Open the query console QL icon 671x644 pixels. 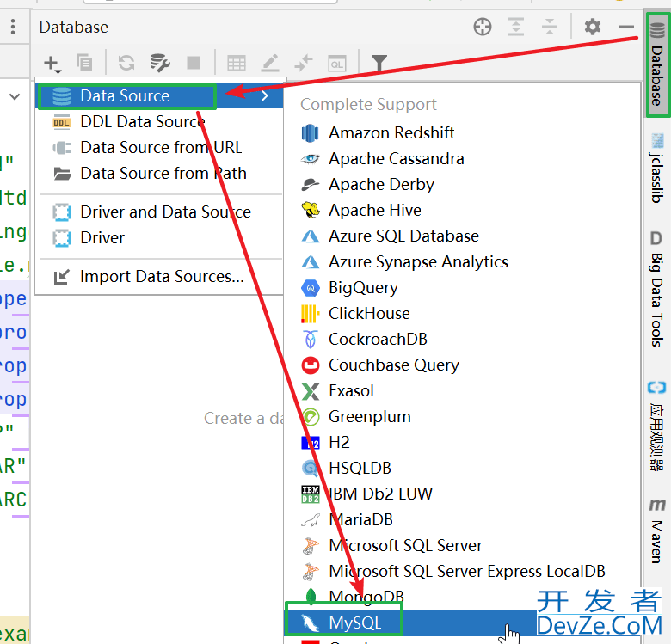tap(337, 64)
